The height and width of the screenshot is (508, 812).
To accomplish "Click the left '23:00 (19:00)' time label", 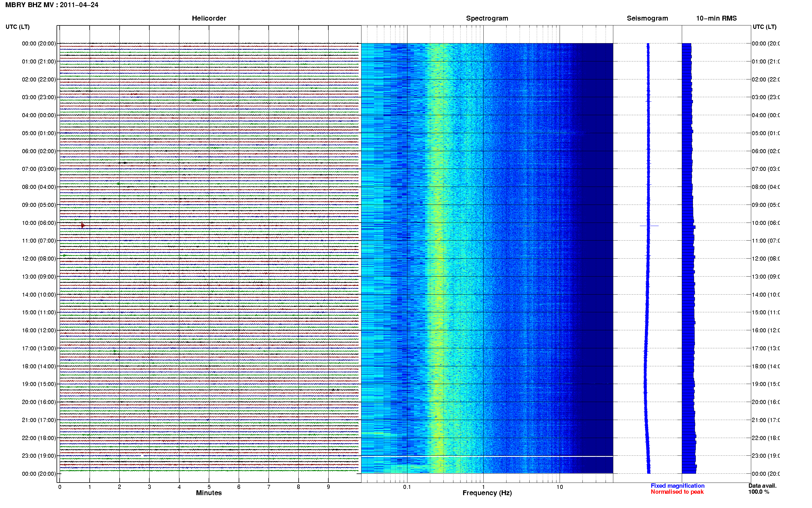I will click(39, 456).
